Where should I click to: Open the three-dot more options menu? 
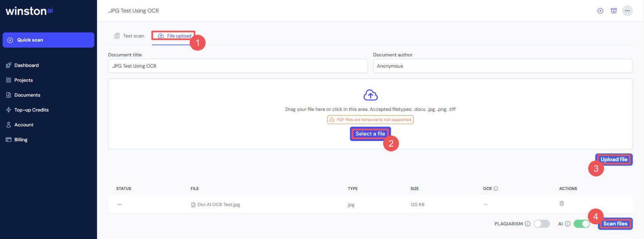coord(627,11)
